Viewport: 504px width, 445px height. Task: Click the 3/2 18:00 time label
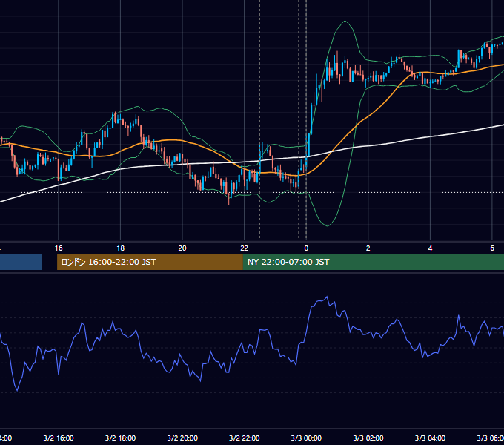point(121,438)
